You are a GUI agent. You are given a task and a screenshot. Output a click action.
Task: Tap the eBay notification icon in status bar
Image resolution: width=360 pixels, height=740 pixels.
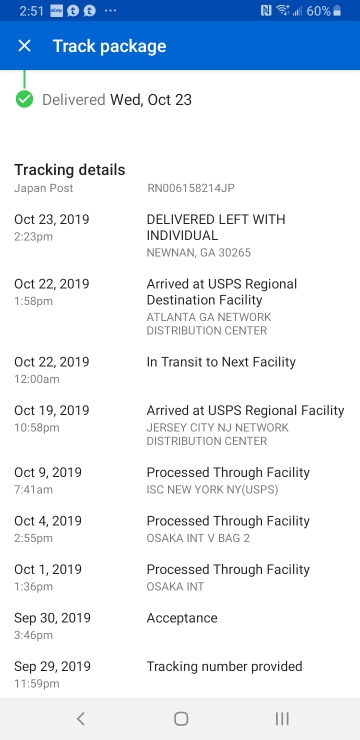coord(57,10)
